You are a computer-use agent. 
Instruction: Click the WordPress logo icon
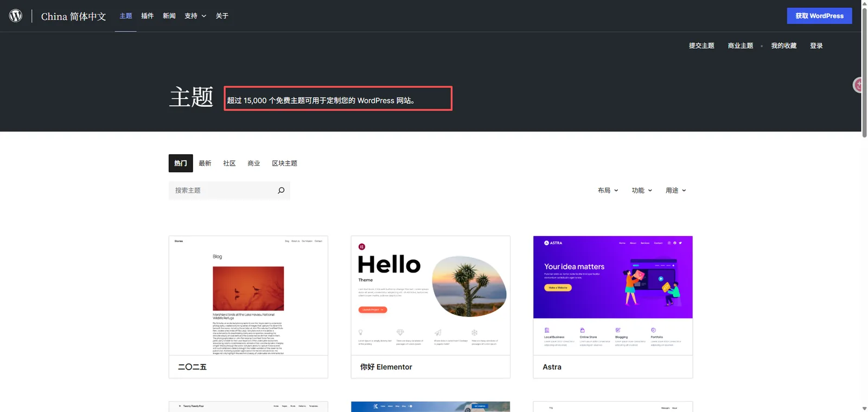[16, 16]
